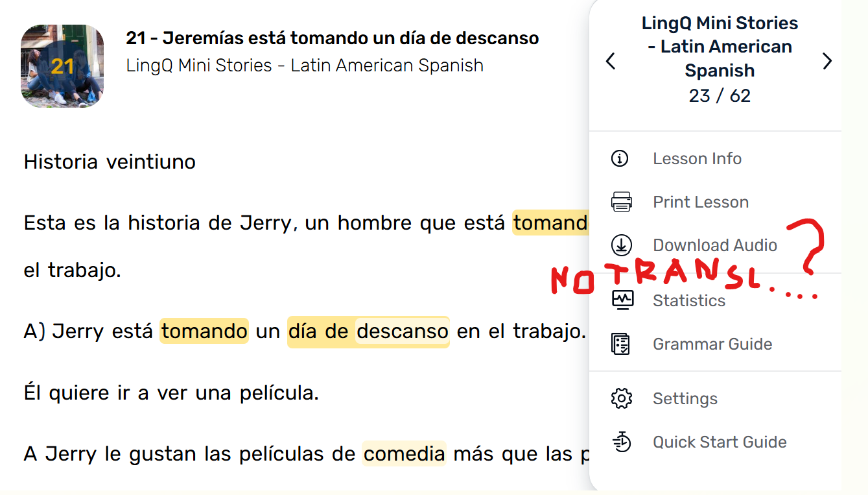Select highlighted word tomando in sentence A
The image size is (868, 495).
[x=204, y=331]
